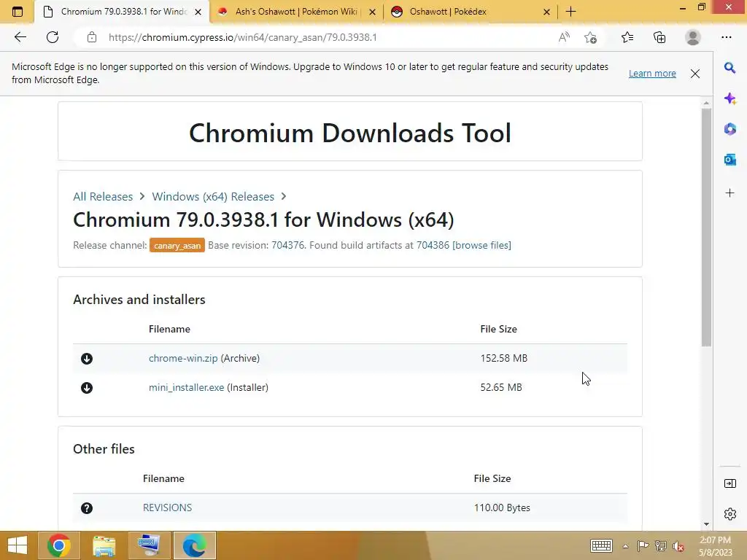Open Microsoft 365 sidebar icon
The height and width of the screenshot is (560, 747).
pos(729,129)
